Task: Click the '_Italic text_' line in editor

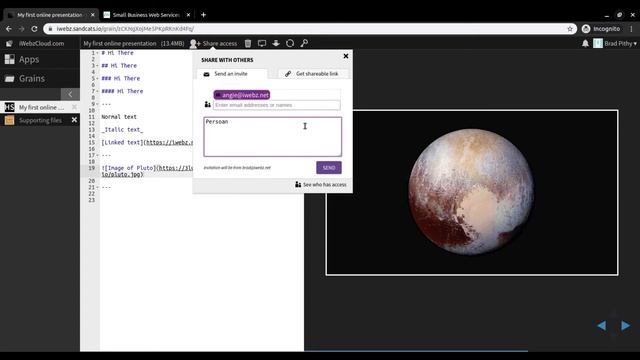Action: pos(122,130)
